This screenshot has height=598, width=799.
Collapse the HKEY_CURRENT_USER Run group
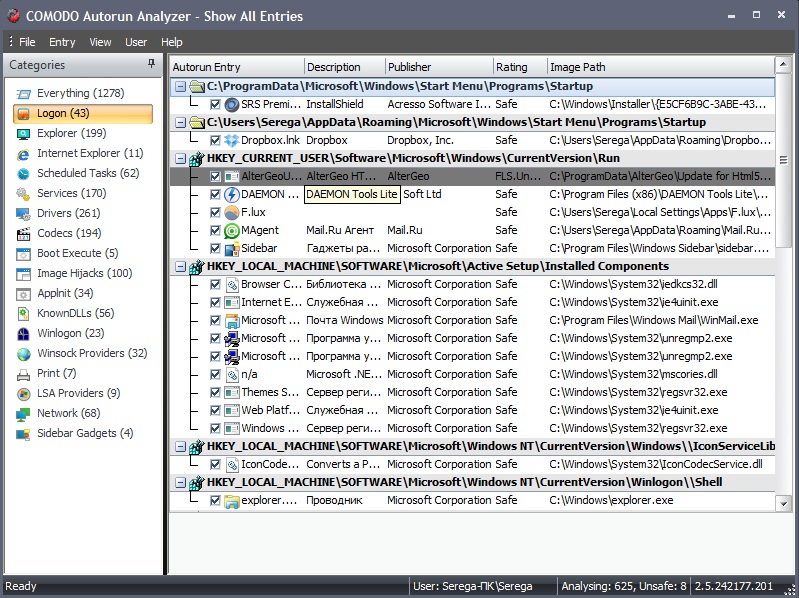click(x=180, y=158)
